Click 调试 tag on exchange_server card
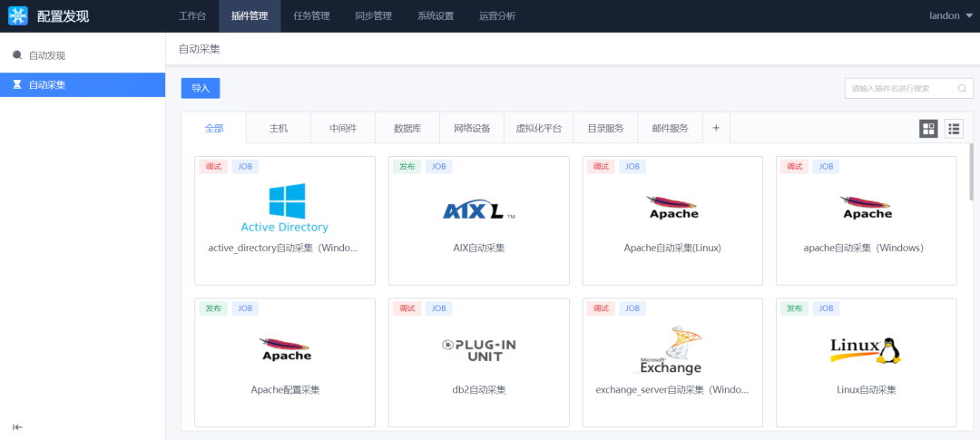 [x=601, y=308]
